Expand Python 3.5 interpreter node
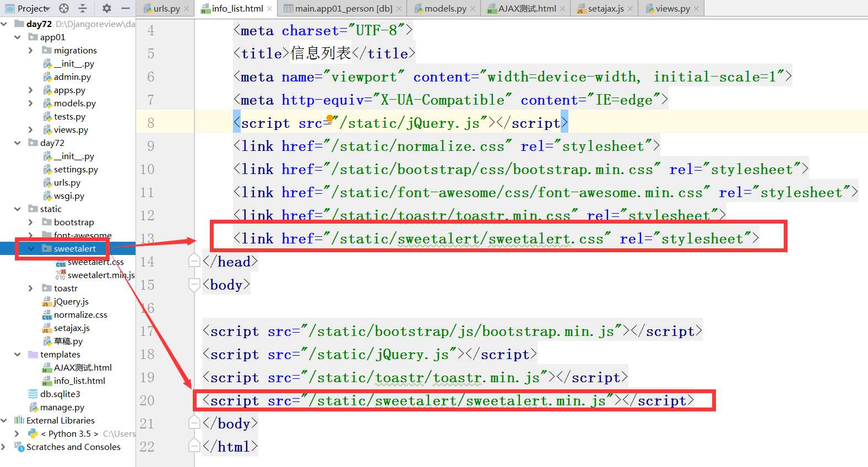The width and height of the screenshot is (868, 467). [x=18, y=433]
